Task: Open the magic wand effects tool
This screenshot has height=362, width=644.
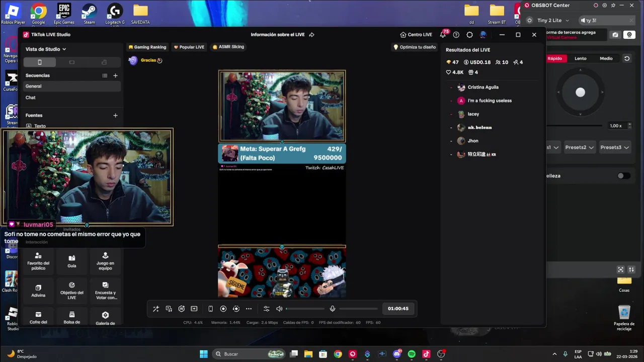Action: (156, 309)
